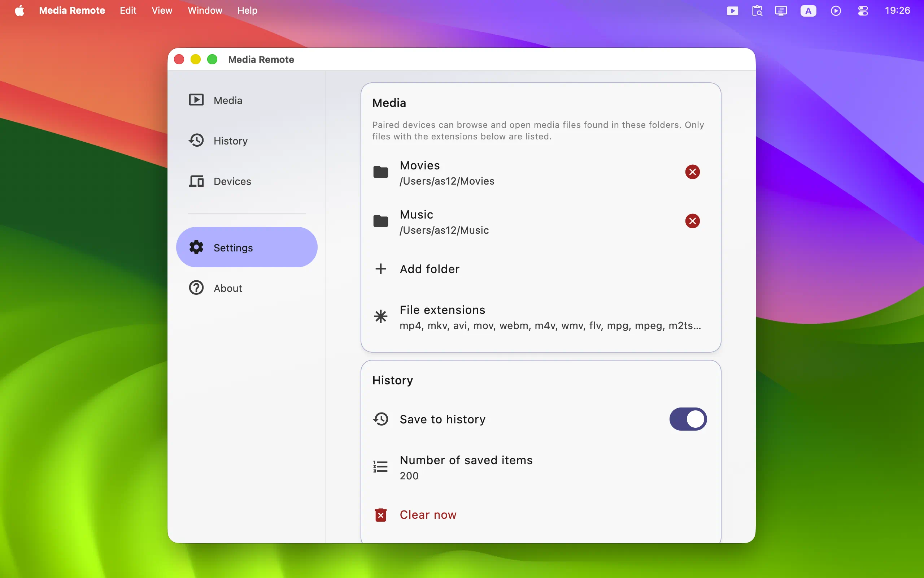The height and width of the screenshot is (578, 924).
Task: Click Add folder
Action: (541, 269)
